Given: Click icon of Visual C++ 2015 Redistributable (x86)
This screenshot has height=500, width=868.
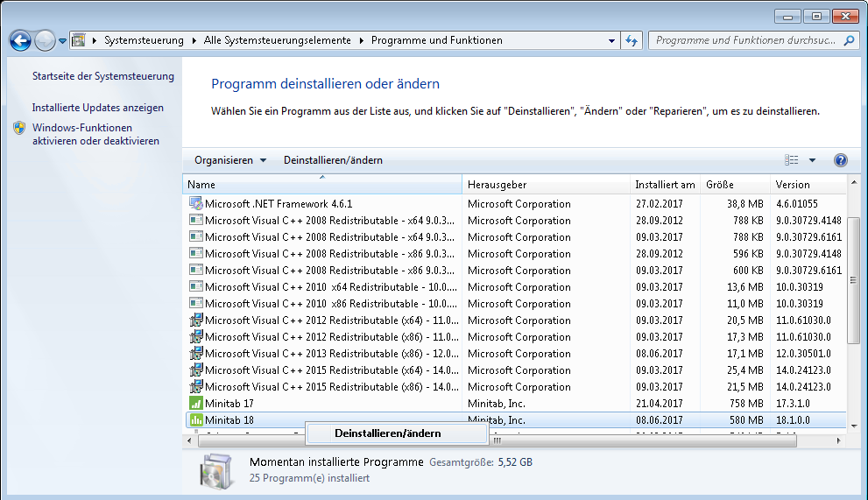Looking at the screenshot, I should (x=196, y=386).
